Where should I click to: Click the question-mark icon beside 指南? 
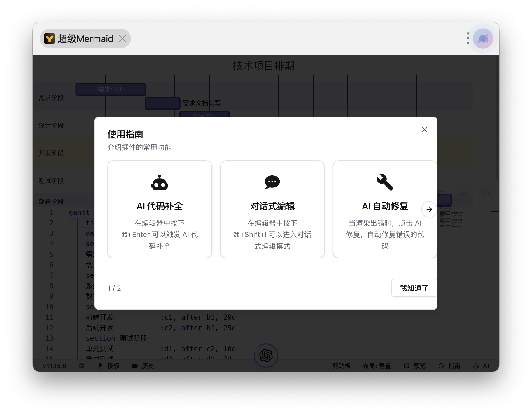coord(441,366)
